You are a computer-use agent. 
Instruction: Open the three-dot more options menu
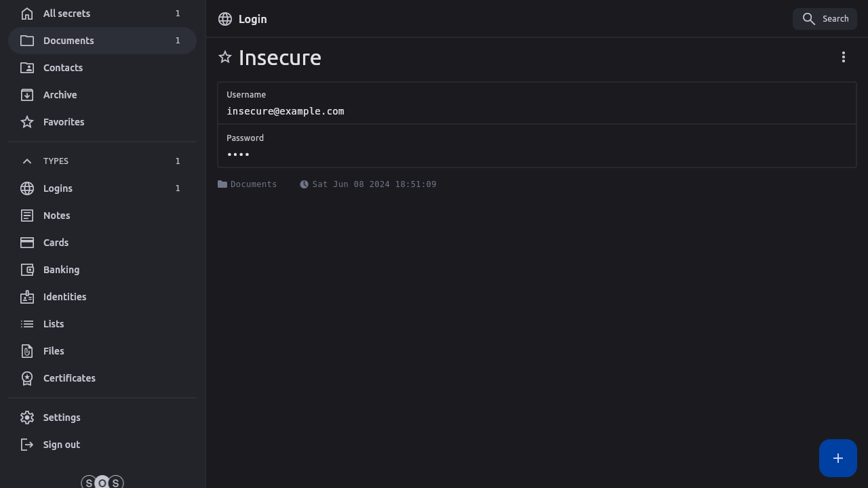click(x=843, y=58)
